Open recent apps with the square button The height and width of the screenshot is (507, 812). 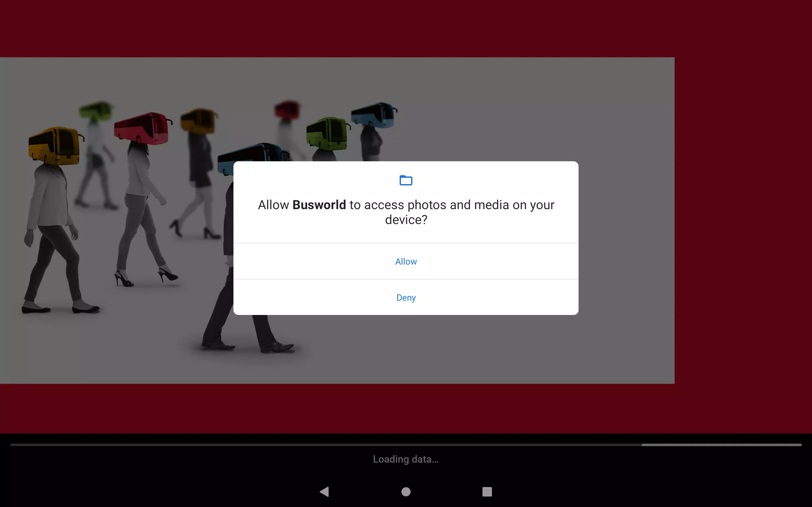(487, 491)
